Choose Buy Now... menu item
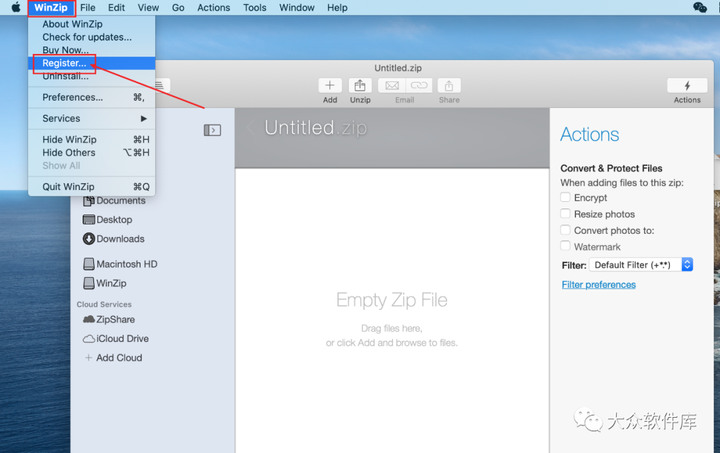The image size is (720, 453). [x=91, y=50]
